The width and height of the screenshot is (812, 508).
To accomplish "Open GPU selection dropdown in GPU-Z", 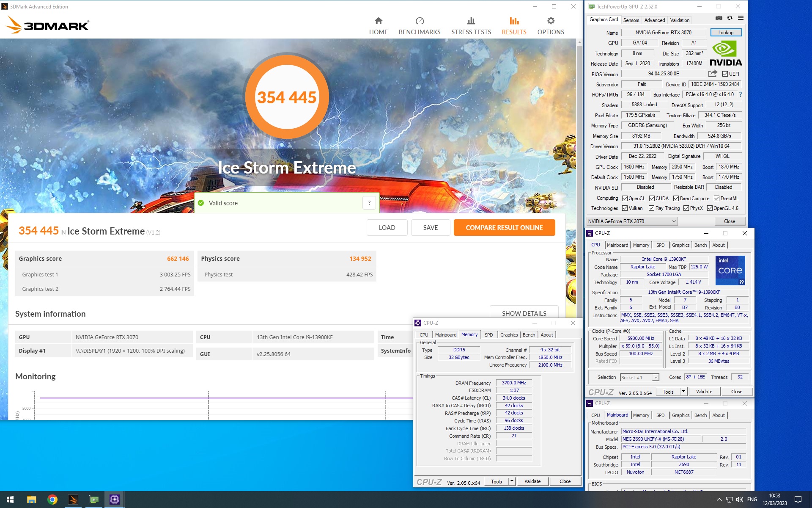I will click(632, 221).
